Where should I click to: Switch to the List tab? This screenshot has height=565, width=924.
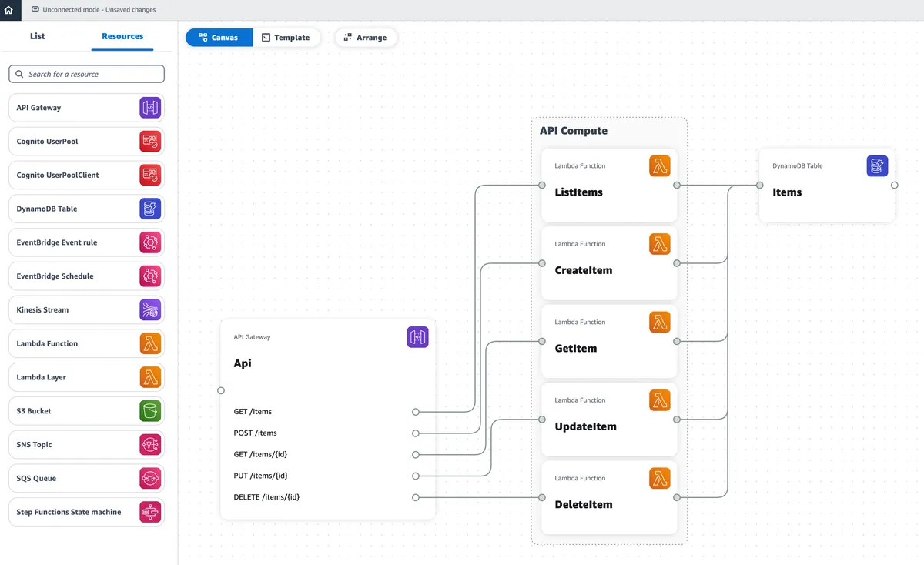[x=37, y=36]
